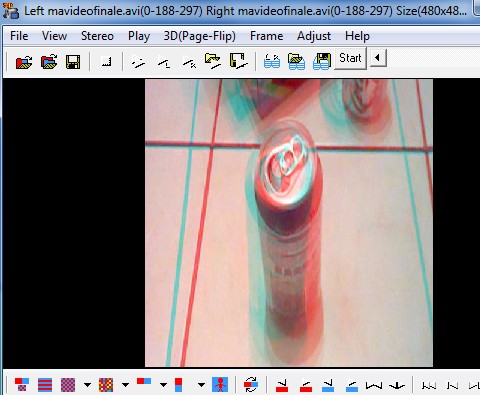Click the play icon marked with x
The width and height of the screenshot is (480, 395).
[189, 62]
